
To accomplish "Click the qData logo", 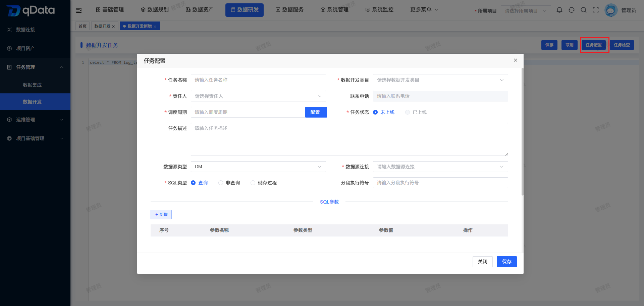I will coord(30,10).
